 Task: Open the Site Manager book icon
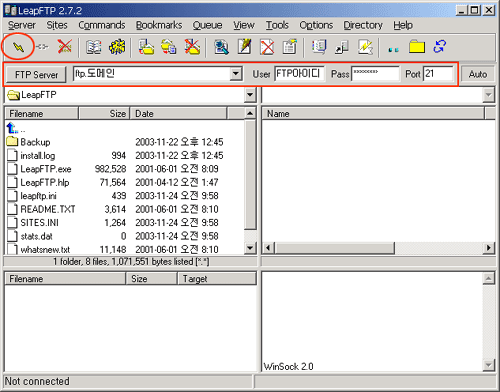[94, 47]
